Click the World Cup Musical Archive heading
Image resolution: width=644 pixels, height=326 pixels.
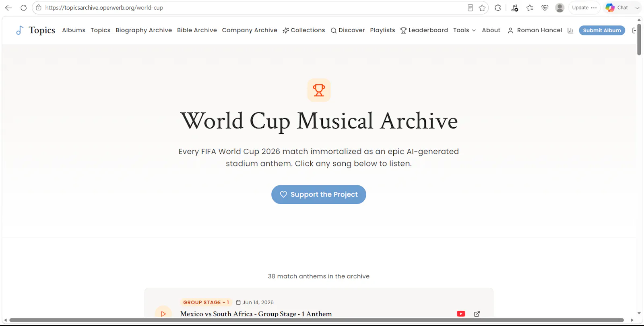(319, 121)
